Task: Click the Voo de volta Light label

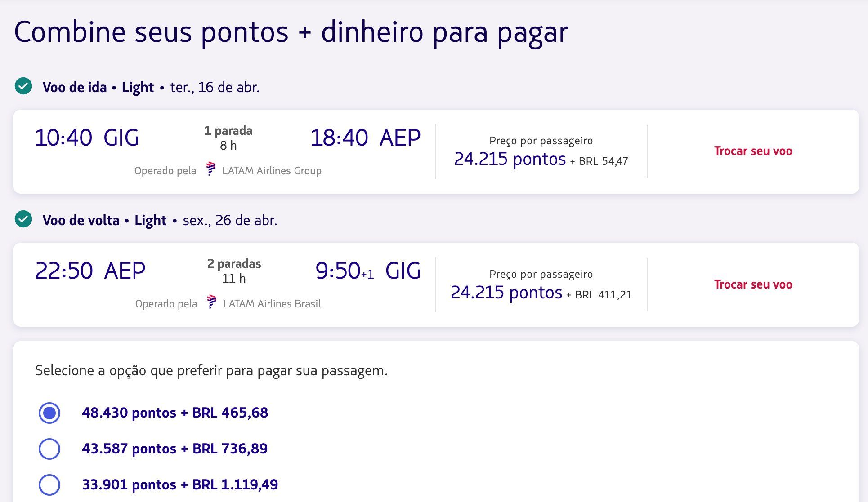Action: pyautogui.click(x=104, y=220)
